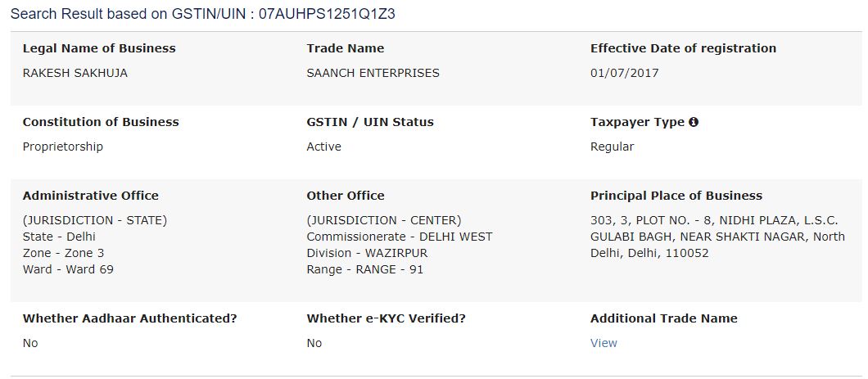The width and height of the screenshot is (868, 379).
Task: Select the Administrative Office heading
Action: click(91, 196)
